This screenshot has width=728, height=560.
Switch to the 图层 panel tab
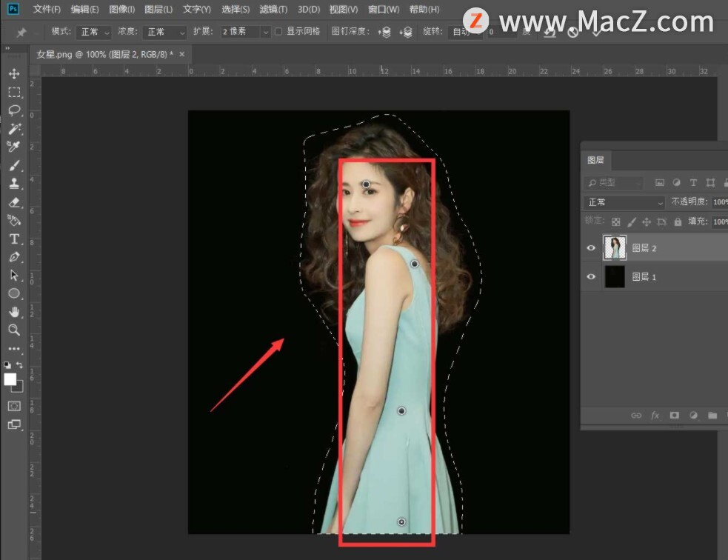(595, 160)
